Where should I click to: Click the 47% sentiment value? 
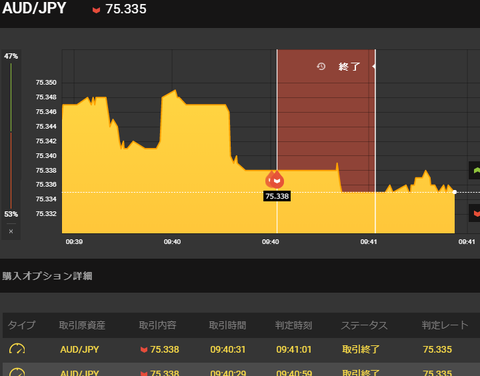[11, 56]
